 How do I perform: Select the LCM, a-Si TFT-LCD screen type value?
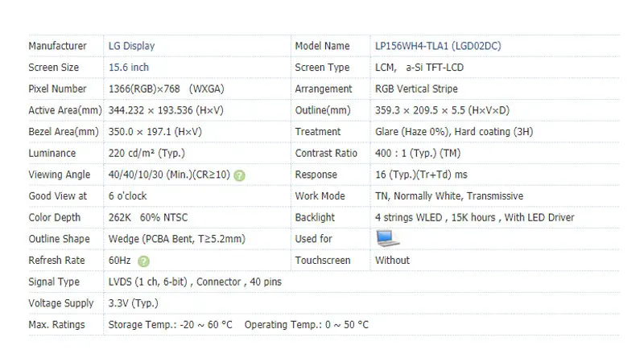419,68
